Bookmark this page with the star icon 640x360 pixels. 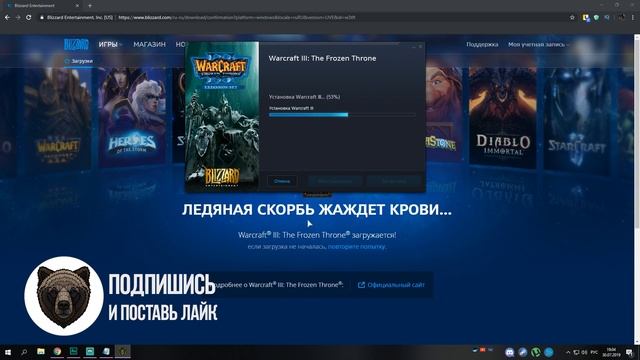[572, 18]
